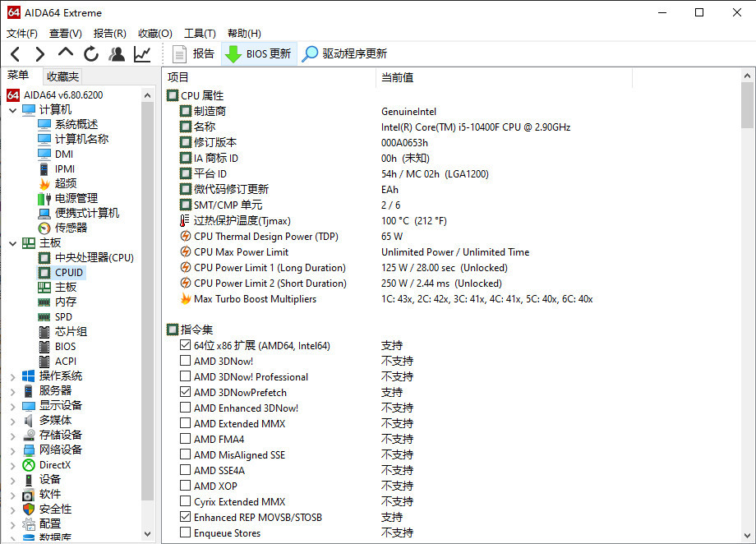Toggle the Enhanced REP MOVSB/STOSB checkbox

point(186,518)
